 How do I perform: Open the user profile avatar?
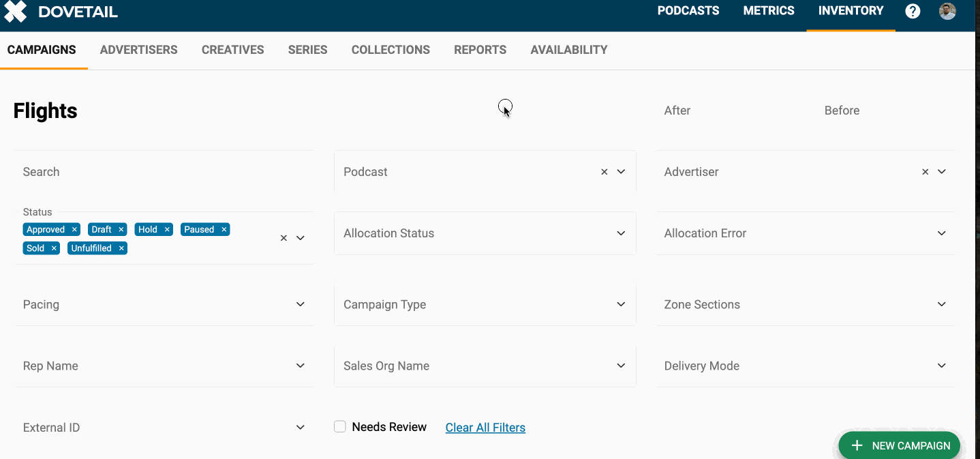(947, 11)
